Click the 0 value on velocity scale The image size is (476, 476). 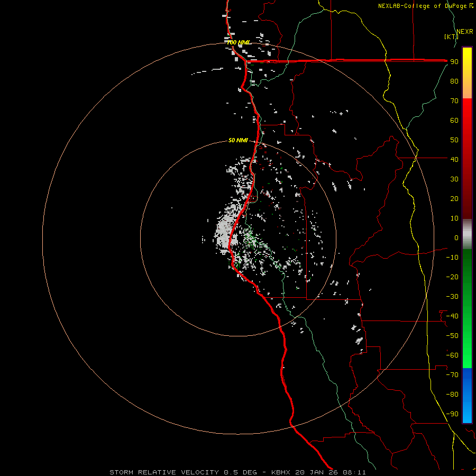pos(456,237)
